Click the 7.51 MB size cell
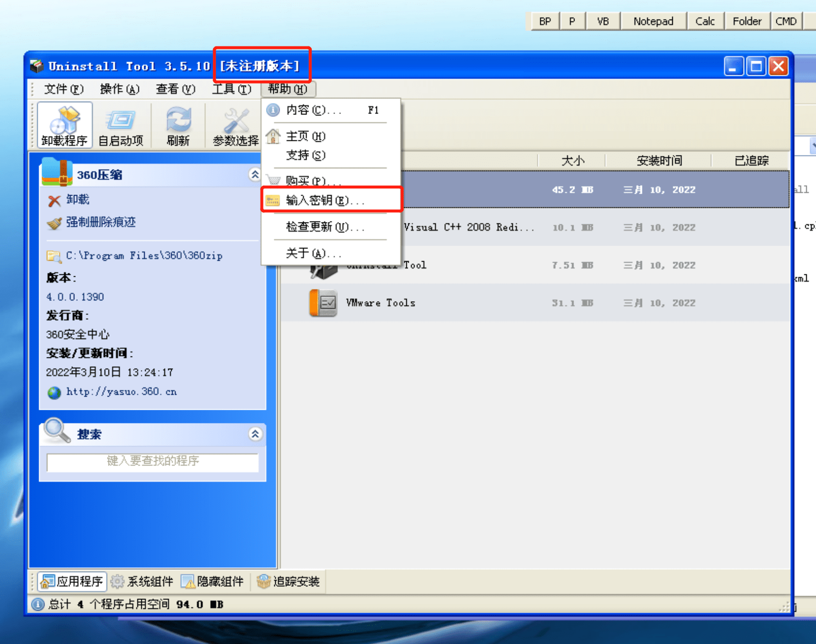816x644 pixels. click(573, 265)
